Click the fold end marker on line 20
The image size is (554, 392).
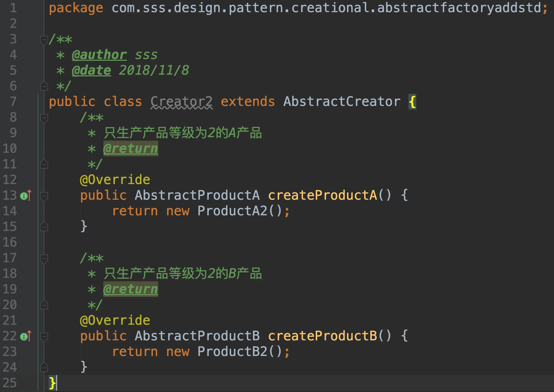[44, 305]
